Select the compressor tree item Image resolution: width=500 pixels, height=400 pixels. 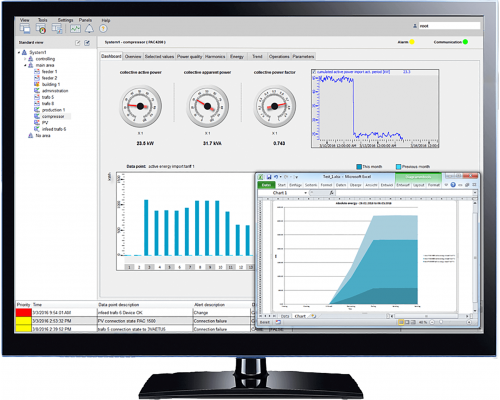point(53,116)
